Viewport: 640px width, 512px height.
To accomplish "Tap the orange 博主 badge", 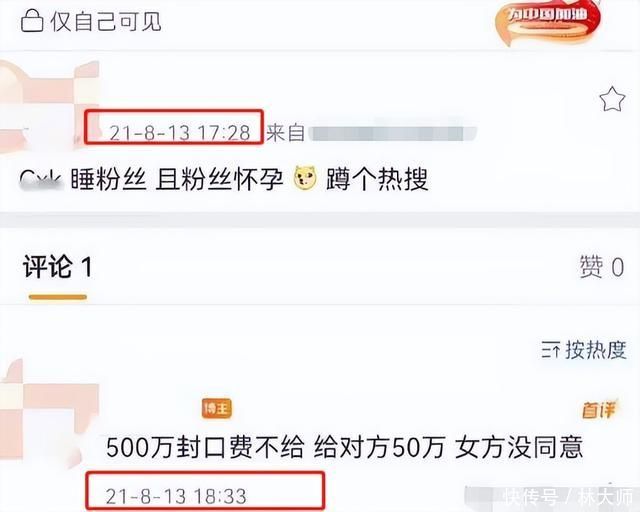I will tap(217, 408).
